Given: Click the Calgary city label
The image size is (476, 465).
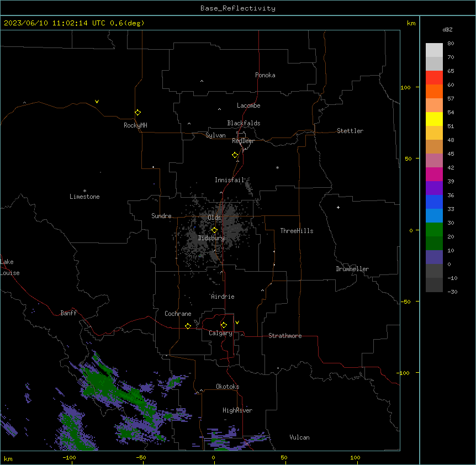Looking at the screenshot, I should point(221,333).
